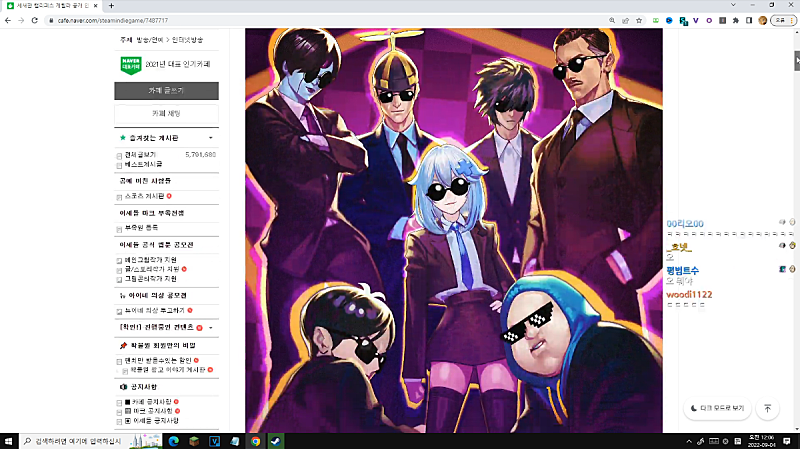800x449 pixels.
Task: Click the purple O extension icon
Action: point(709,20)
